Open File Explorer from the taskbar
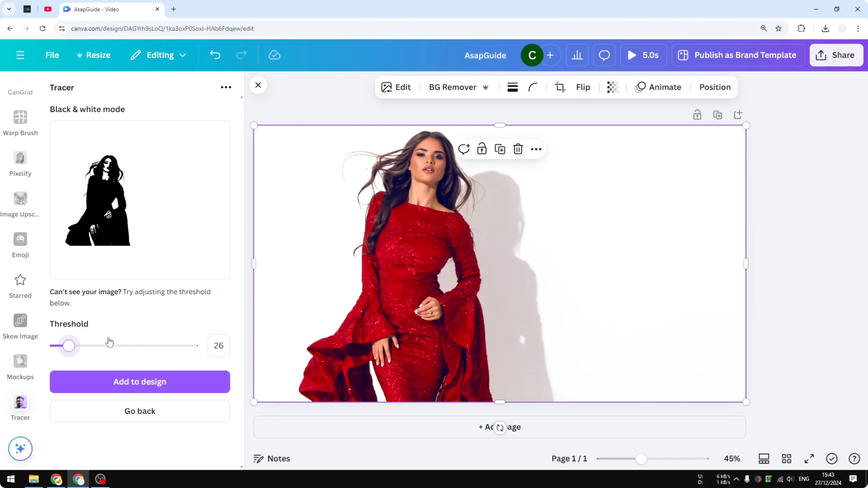Screen dimensions: 868x488 click(x=34, y=479)
